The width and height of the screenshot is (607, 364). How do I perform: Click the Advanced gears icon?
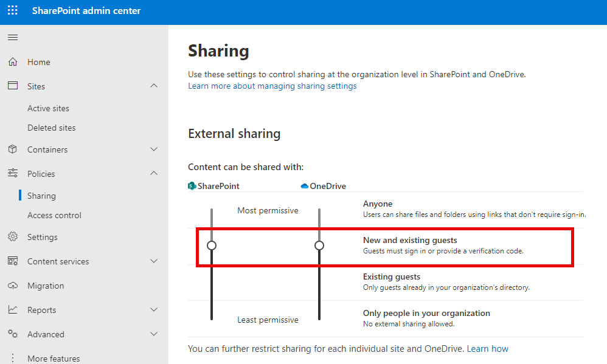click(x=13, y=334)
